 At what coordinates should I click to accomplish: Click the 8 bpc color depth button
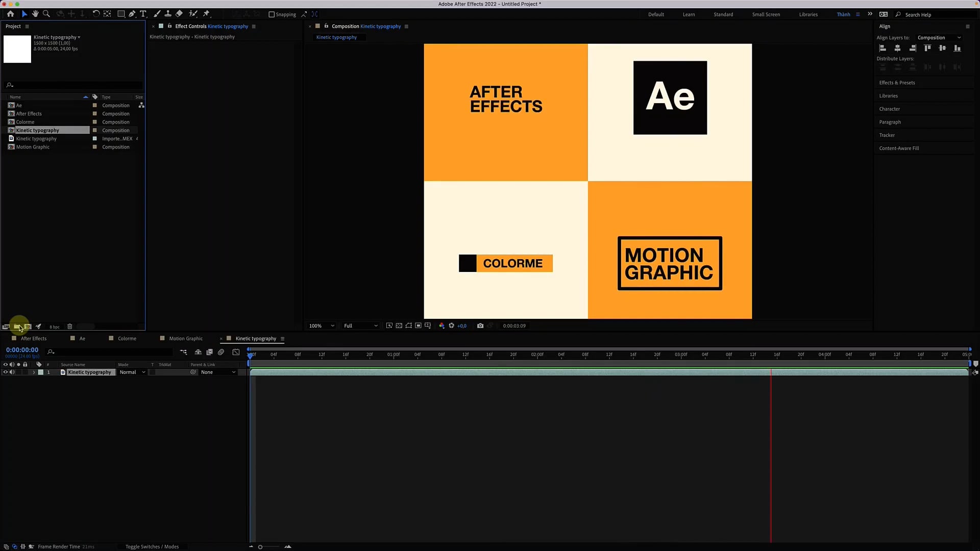55,327
